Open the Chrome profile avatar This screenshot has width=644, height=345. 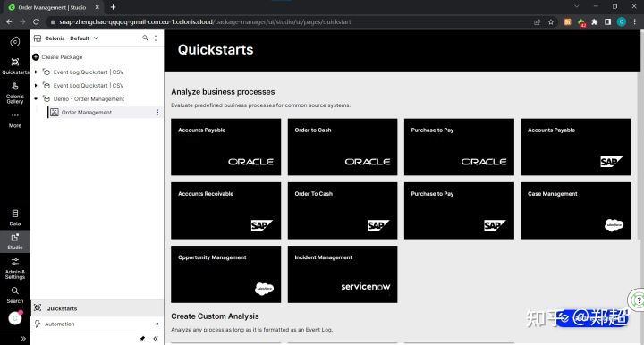coord(622,22)
